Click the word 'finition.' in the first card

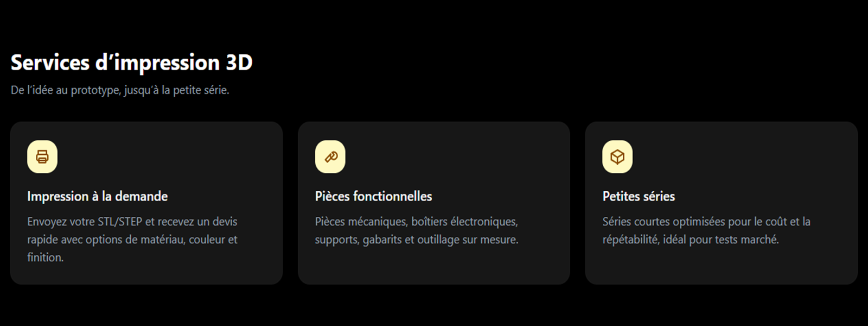pyautogui.click(x=46, y=258)
